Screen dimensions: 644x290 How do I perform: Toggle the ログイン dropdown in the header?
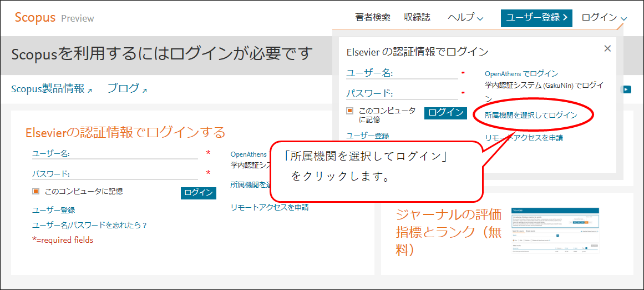[x=604, y=18]
